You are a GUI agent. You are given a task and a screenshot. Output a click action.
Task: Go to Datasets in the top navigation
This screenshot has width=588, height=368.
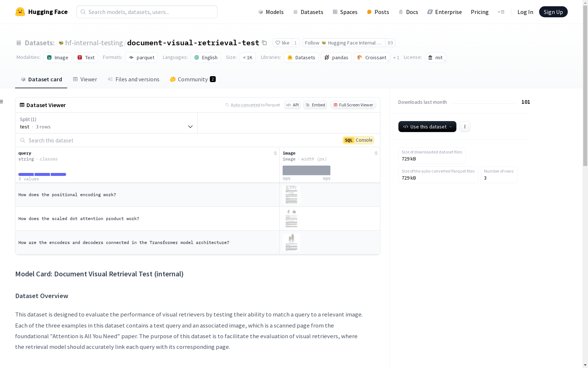coord(308,12)
